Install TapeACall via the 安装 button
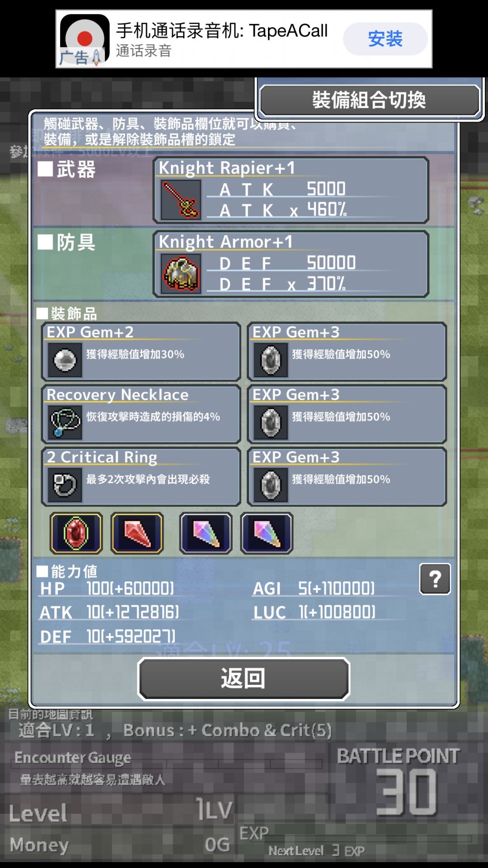The height and width of the screenshot is (868, 488). (x=385, y=39)
